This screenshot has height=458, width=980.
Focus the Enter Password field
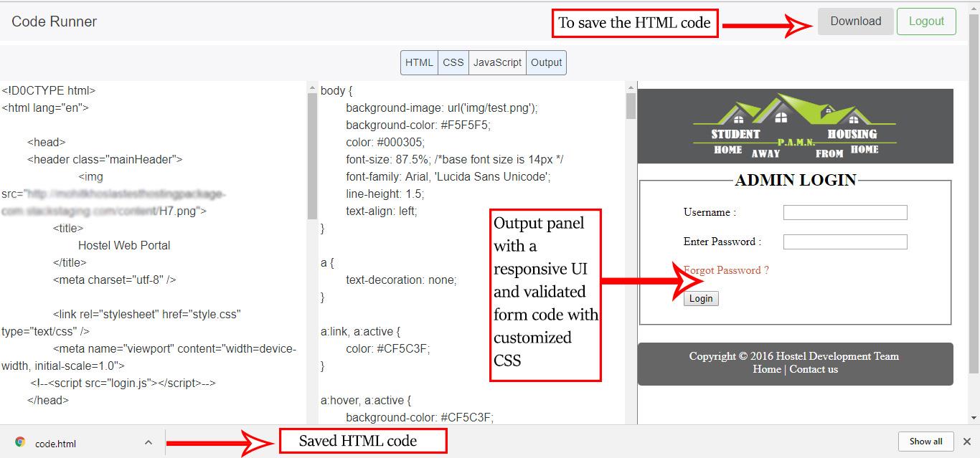(844, 242)
